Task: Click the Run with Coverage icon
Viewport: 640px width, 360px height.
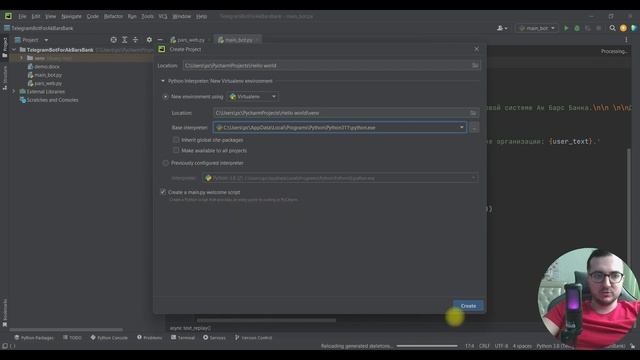Action: click(x=588, y=28)
